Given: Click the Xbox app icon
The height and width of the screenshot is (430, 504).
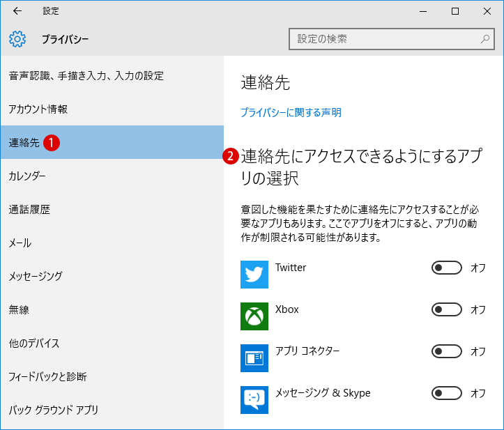Looking at the screenshot, I should (x=254, y=316).
